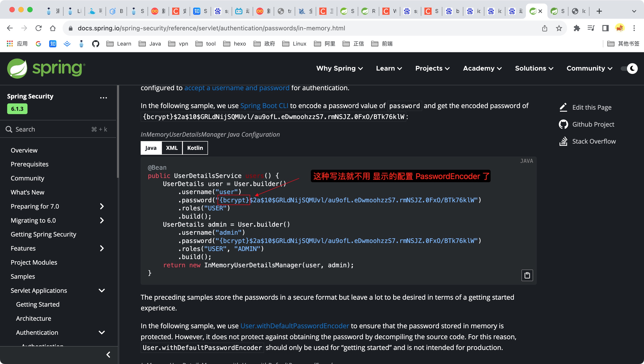
Task: Open a new browser tab
Action: (599, 11)
